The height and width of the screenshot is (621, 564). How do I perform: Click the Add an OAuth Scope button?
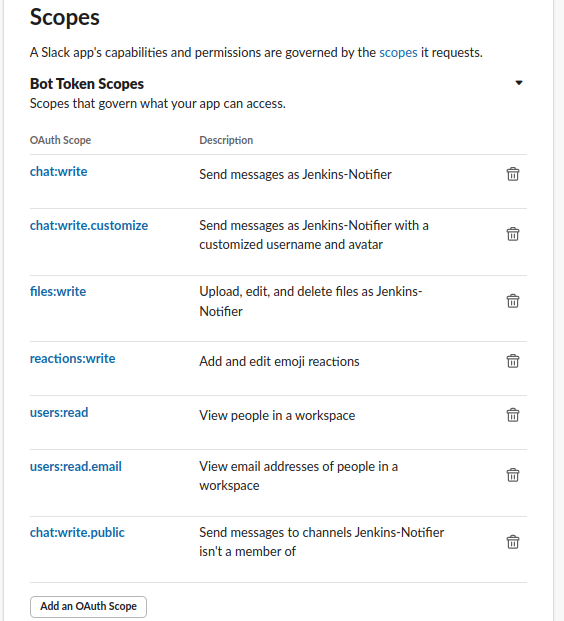88,606
